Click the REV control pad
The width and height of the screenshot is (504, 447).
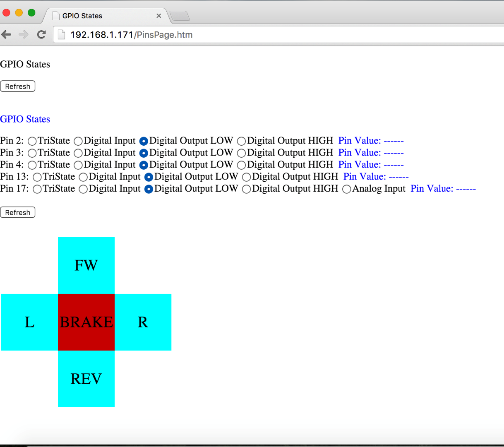click(86, 378)
